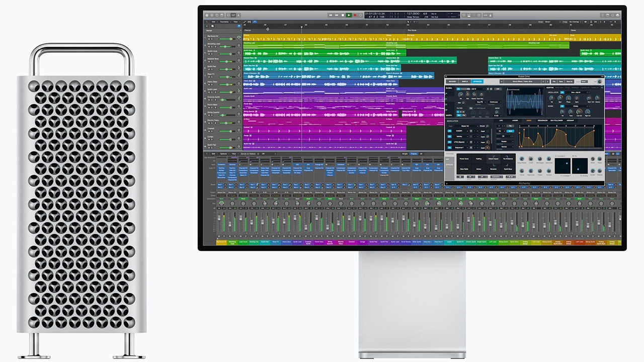The height and width of the screenshot is (362, 644).
Task: Select the SPECTRAL source tab
Action: 559,87
